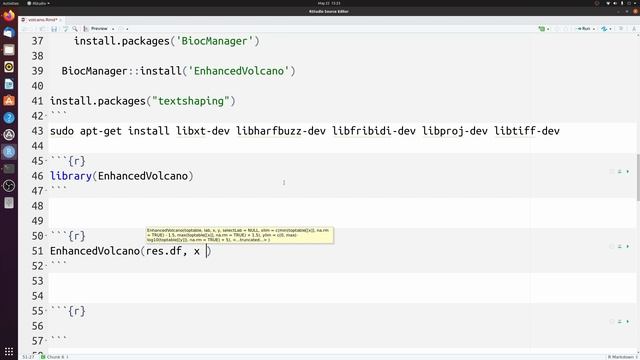
Task: Open Find/Replace search icon
Action: point(75,29)
